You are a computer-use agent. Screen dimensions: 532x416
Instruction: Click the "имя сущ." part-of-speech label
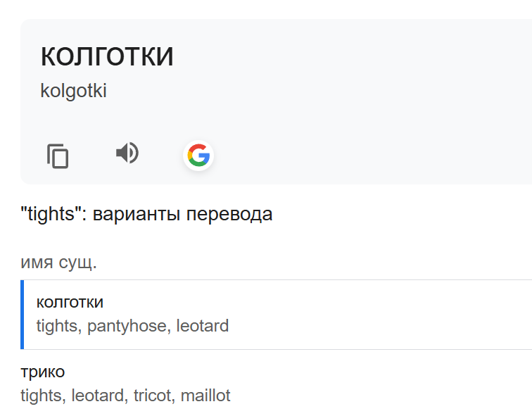59,263
